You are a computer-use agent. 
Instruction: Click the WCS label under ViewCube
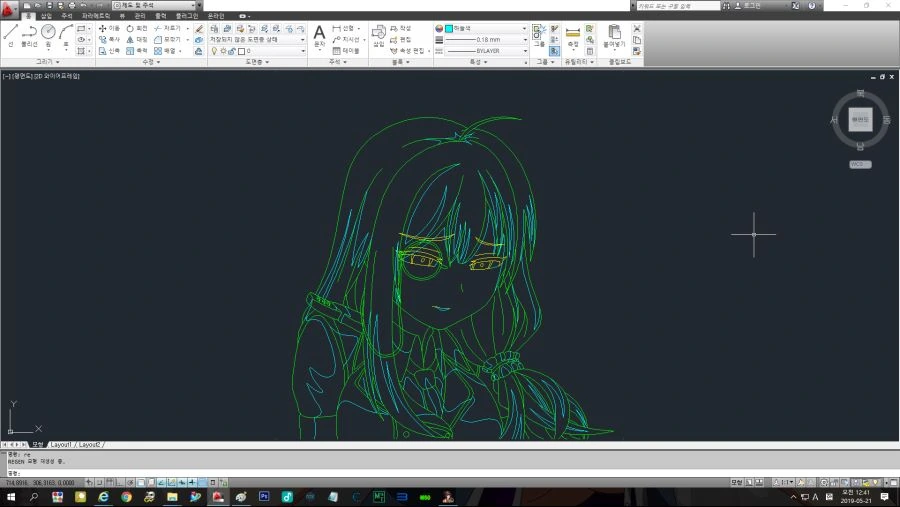tap(860, 164)
